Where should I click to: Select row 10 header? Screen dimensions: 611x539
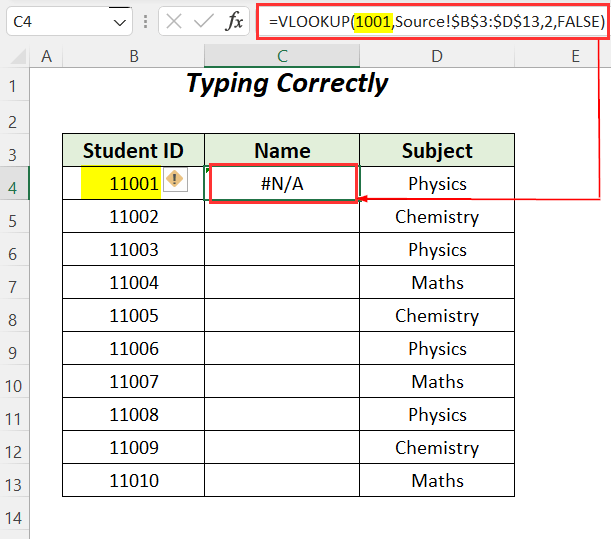coord(14,381)
